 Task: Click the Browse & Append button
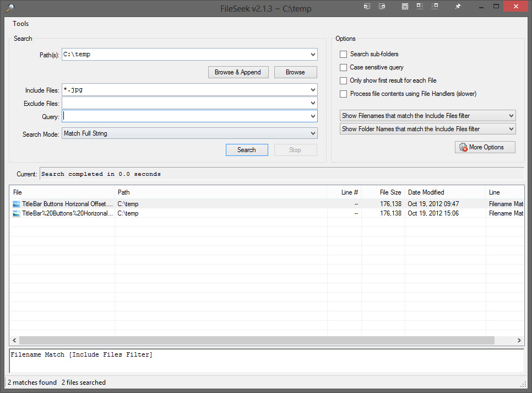[238, 72]
